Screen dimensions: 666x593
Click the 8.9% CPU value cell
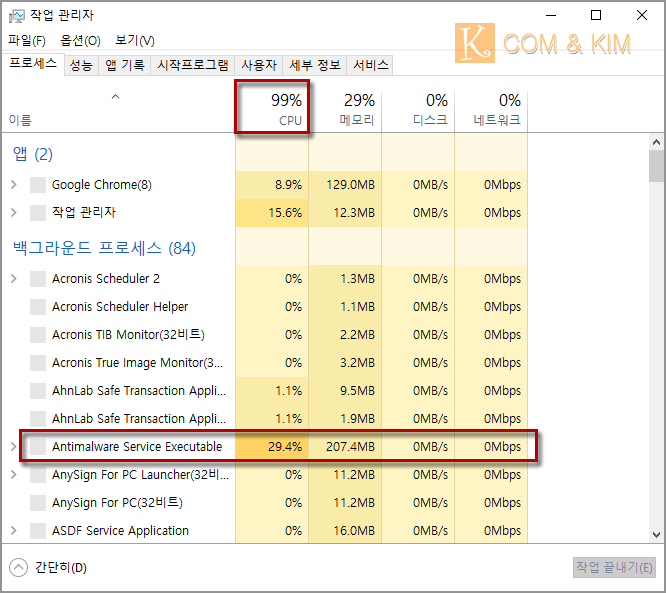[272, 185]
